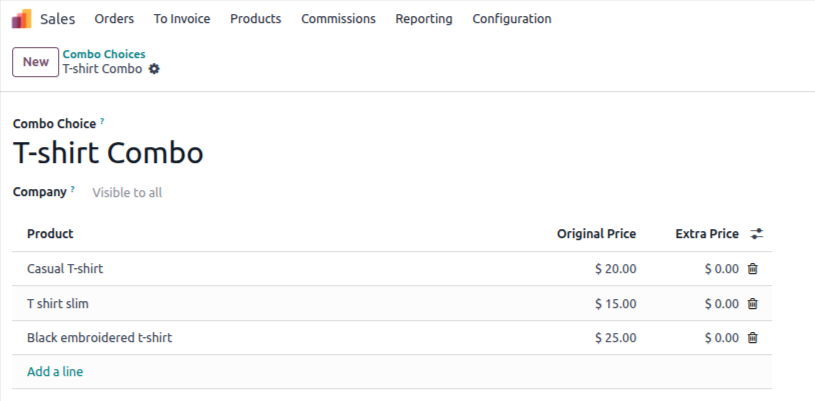Edit the extra price for T shirt slim

click(721, 303)
